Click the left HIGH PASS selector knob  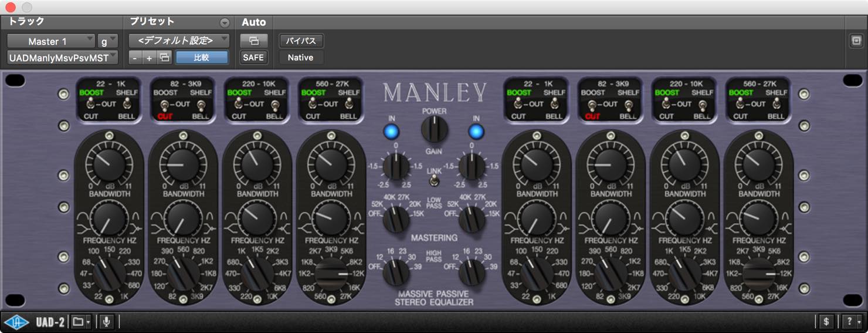pos(396,272)
